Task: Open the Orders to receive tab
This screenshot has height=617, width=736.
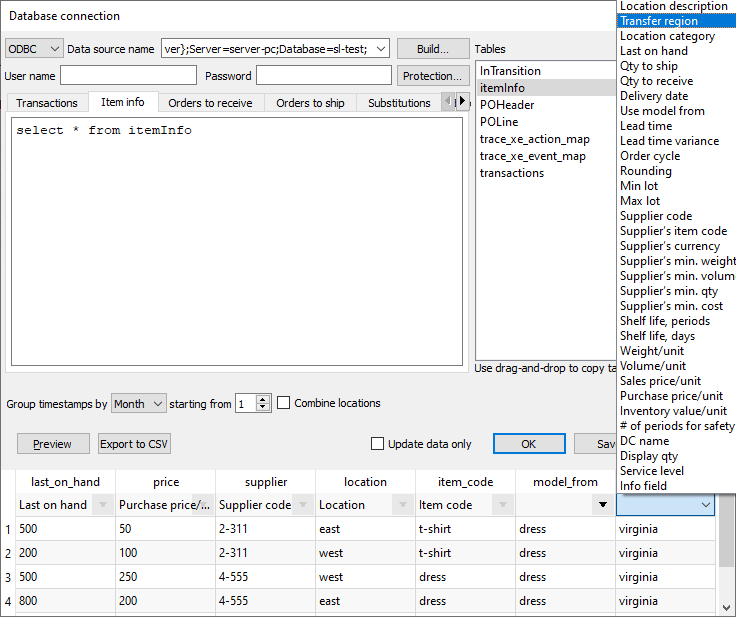Action: 211,103
